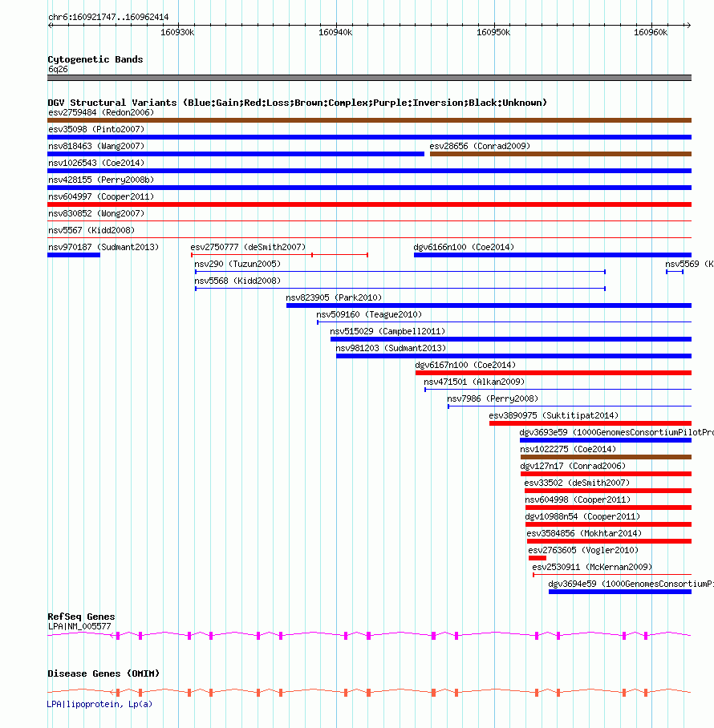Click nsv509160 (Teague2010) variant label
This screenshot has height=728, width=714.
[369, 314]
